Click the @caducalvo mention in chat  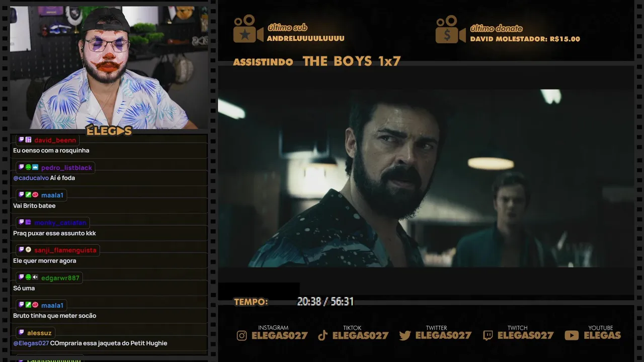[x=31, y=178]
